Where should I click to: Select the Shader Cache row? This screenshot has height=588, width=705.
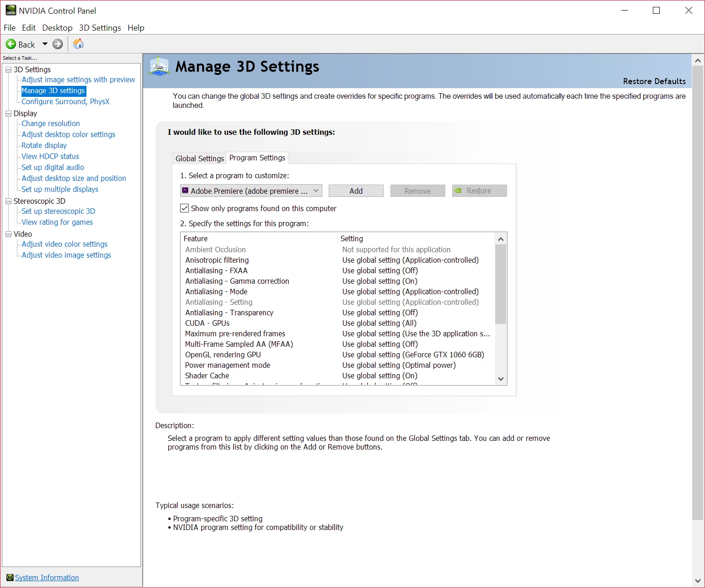pyautogui.click(x=338, y=376)
